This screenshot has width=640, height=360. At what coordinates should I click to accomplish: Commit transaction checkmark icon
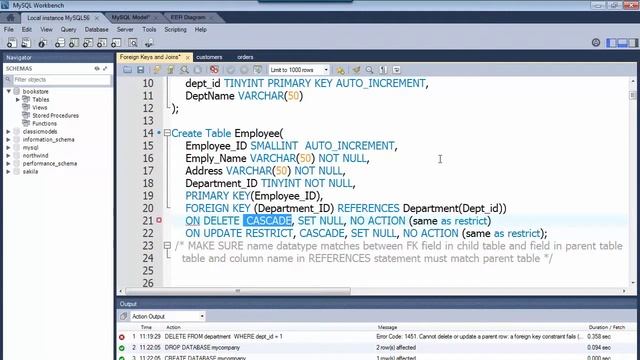pyautogui.click(x=231, y=70)
